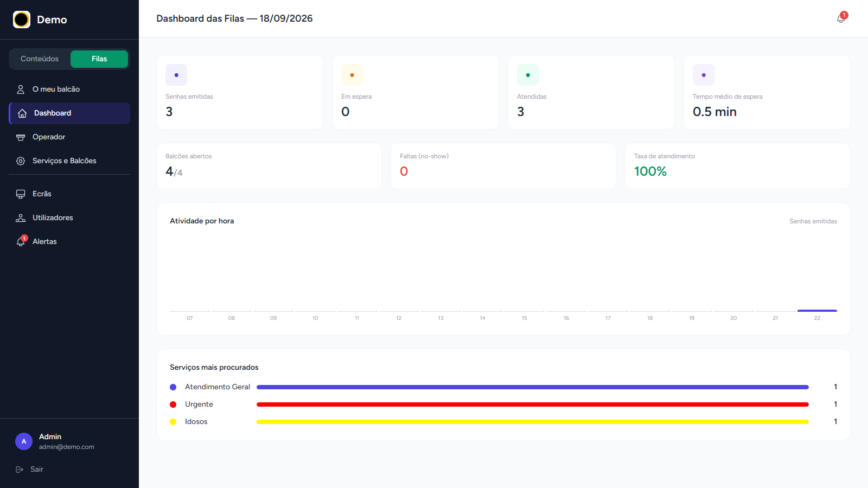Click the red dot next to Urgente

coord(173,404)
